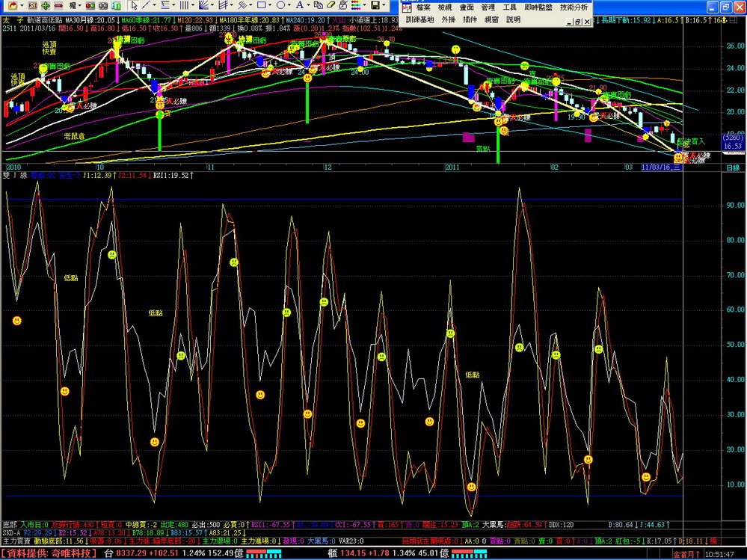Screen dimensions: 747x560
Task: Click the green plus zoom-in icon
Action: point(46,5)
